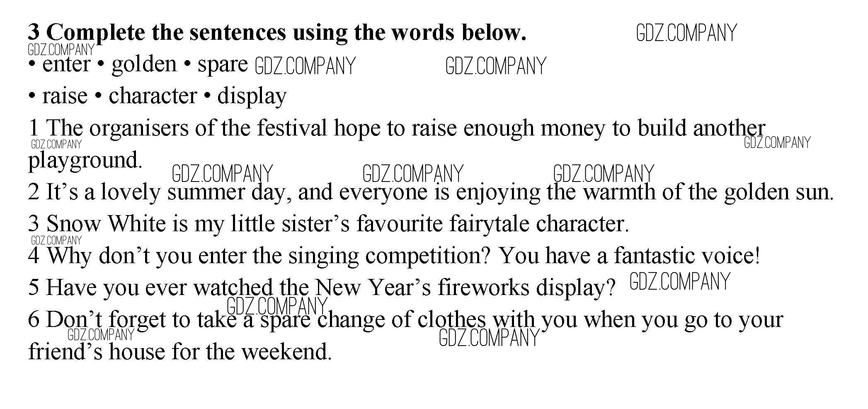Select the word "golden" in the word list
Screen dimensions: 868x409
(x=144, y=64)
